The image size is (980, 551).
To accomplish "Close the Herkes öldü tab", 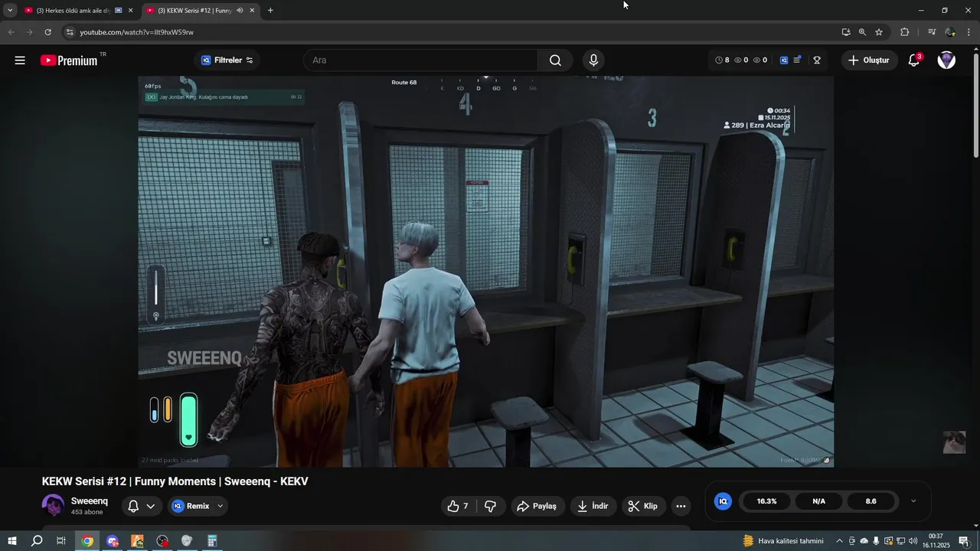I will coord(130,11).
